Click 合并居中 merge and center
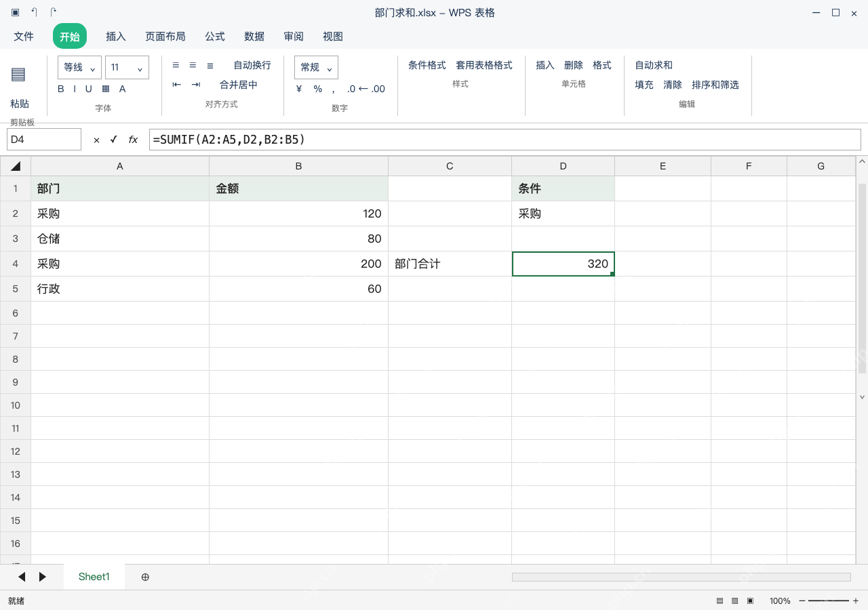The width and height of the screenshot is (868, 610). point(239,85)
